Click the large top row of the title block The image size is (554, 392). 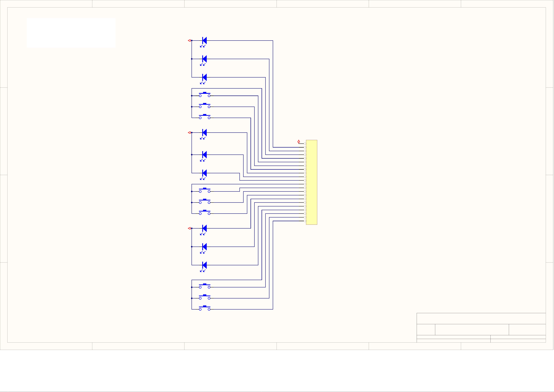pyautogui.click(x=481, y=319)
